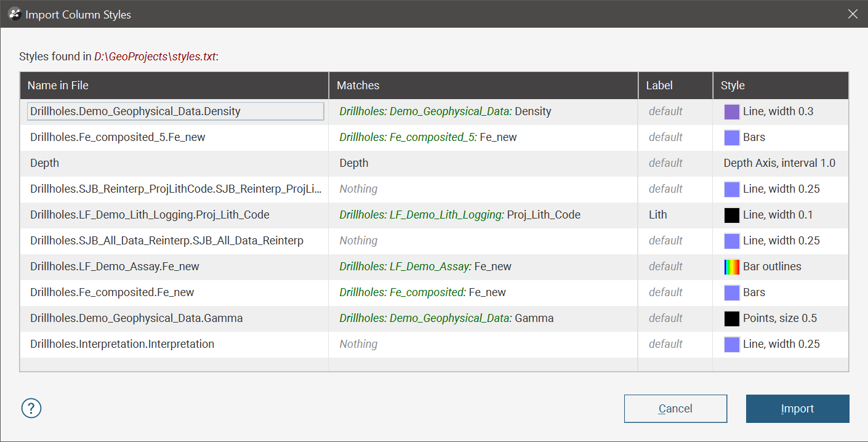Select the Lith label cell
The width and height of the screenshot is (868, 442).
coord(675,215)
